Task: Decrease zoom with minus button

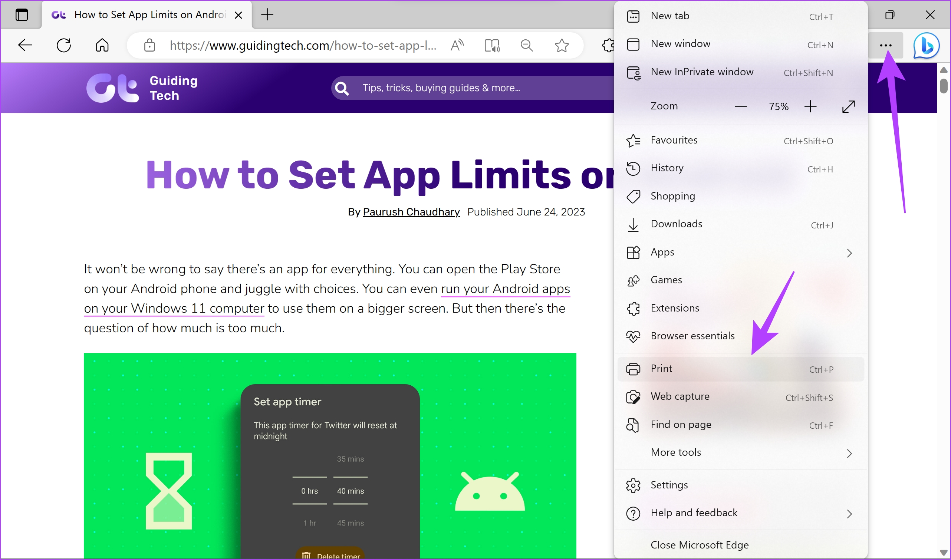Action: [x=741, y=107]
